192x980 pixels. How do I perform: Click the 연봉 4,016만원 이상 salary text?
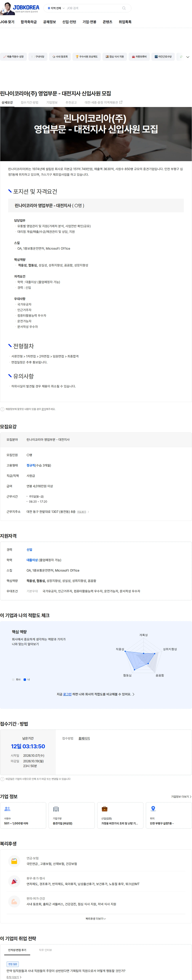[40, 486]
